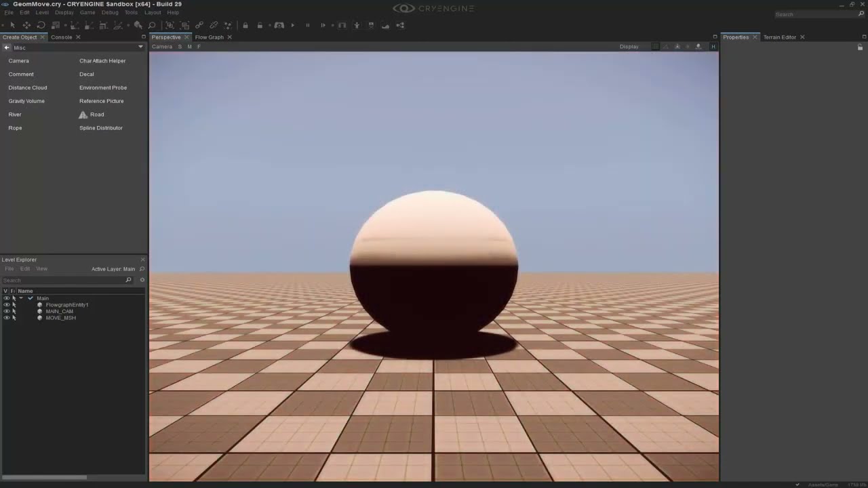Step forward with the Next frame button
Image resolution: width=868 pixels, height=488 pixels.
[323, 25]
